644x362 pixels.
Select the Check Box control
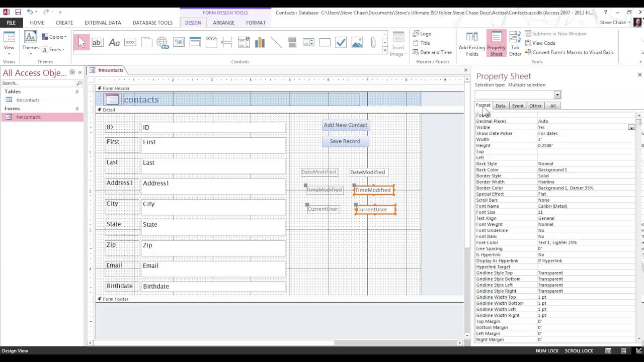[341, 42]
